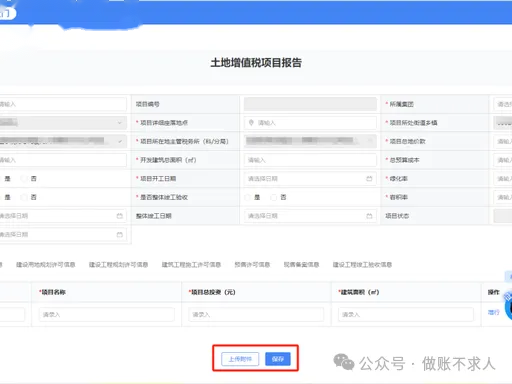Focus 项目总地价款 input field
The width and height of the screenshot is (512, 384).
coord(503,141)
